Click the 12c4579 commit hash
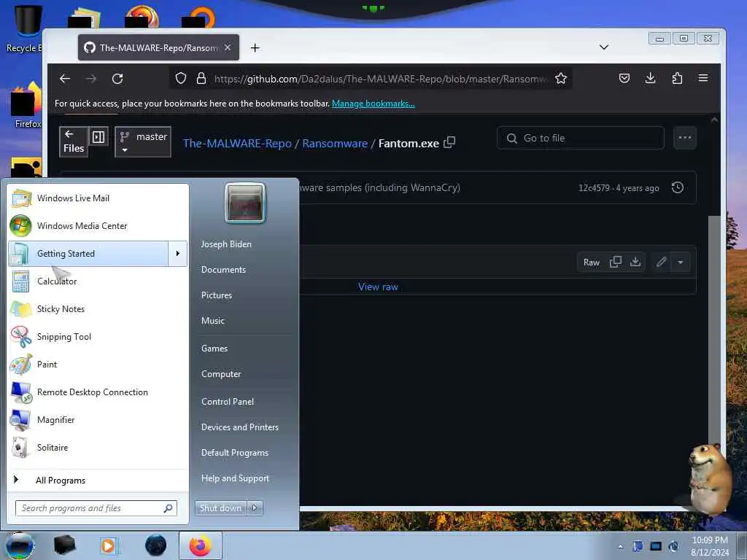The width and height of the screenshot is (747, 560). (x=594, y=187)
